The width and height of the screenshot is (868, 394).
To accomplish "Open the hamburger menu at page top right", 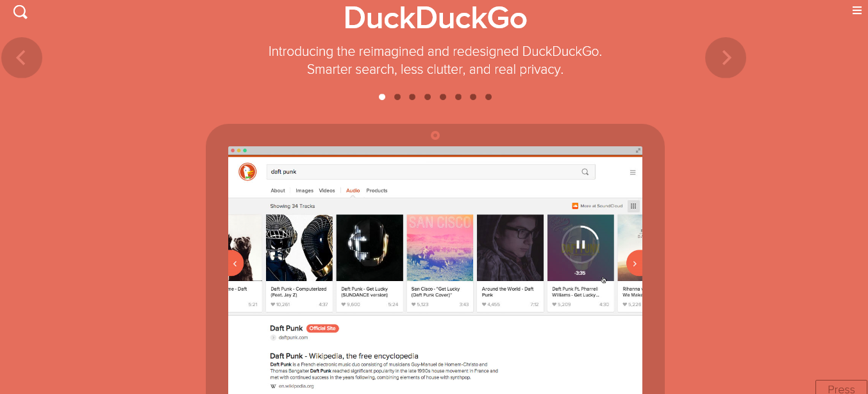I will pyautogui.click(x=856, y=10).
